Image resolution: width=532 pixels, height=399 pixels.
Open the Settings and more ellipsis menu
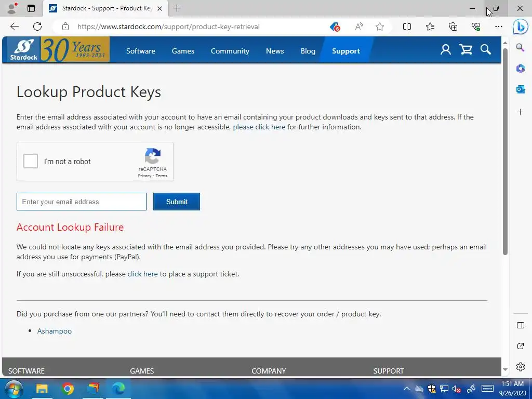498,26
